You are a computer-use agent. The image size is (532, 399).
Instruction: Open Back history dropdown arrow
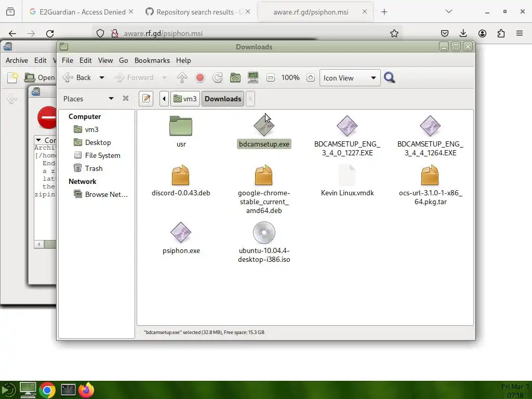click(102, 78)
